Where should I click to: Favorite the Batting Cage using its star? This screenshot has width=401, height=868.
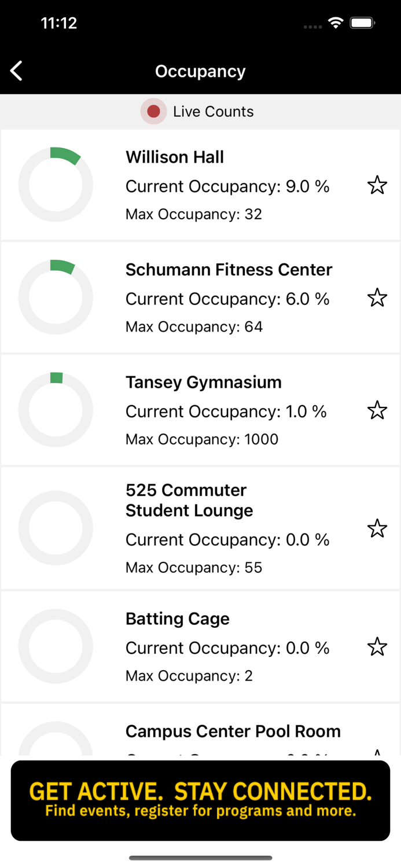click(x=377, y=647)
